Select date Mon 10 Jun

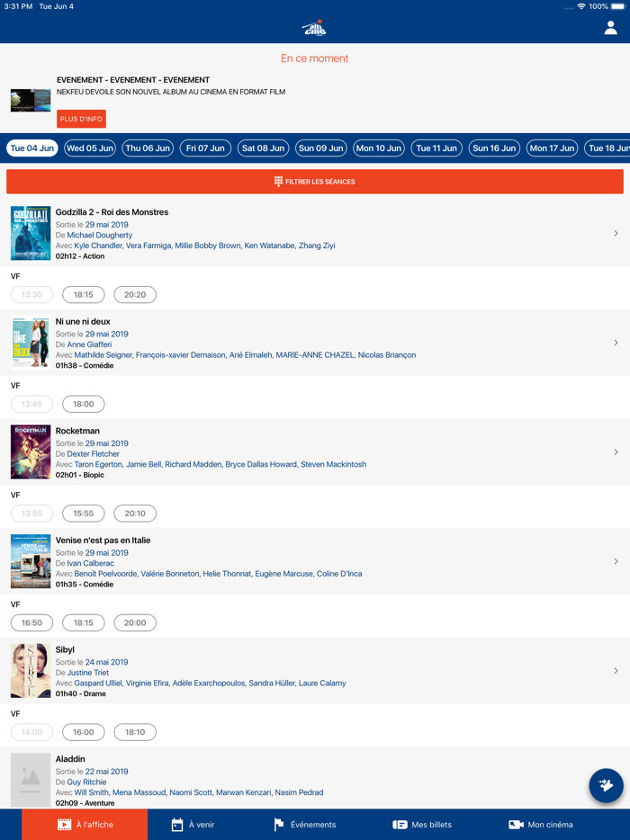click(379, 147)
